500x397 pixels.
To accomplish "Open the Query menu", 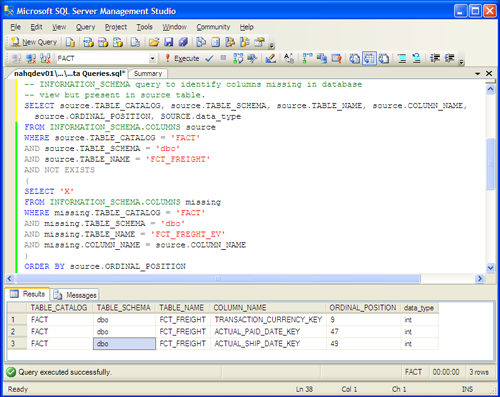I will [85, 27].
